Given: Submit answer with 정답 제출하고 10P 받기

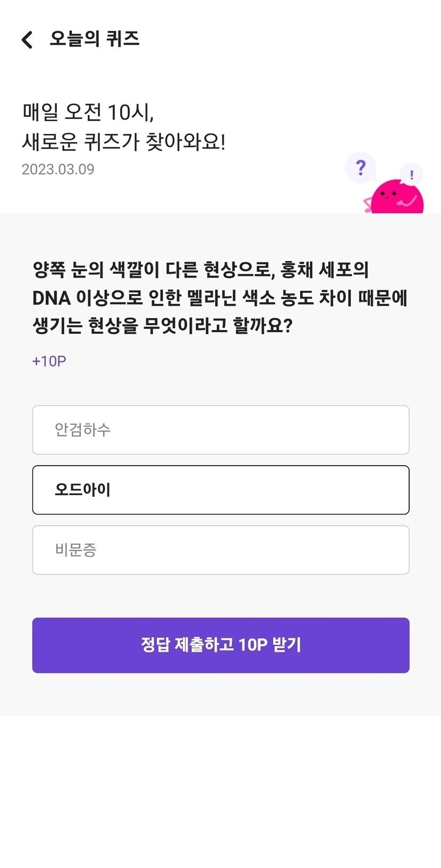Looking at the screenshot, I should click(x=220, y=645).
